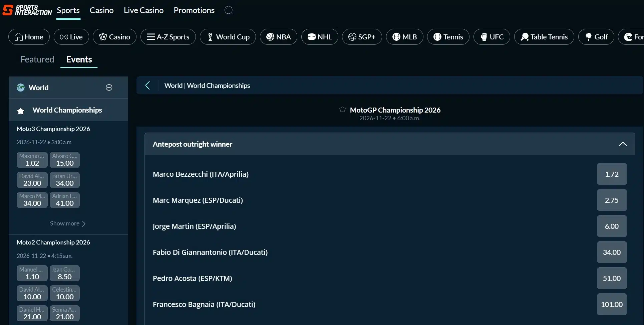Open World Championships sidebar item
This screenshot has width=644, height=325.
(68, 110)
